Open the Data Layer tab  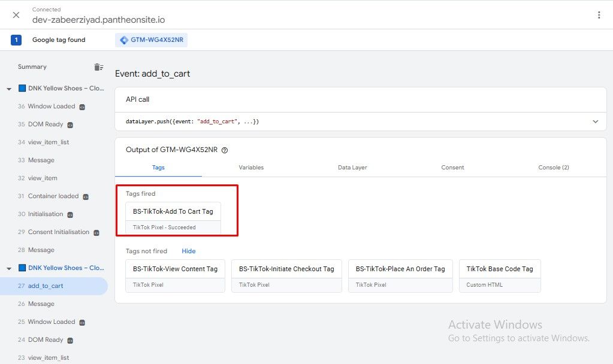352,168
